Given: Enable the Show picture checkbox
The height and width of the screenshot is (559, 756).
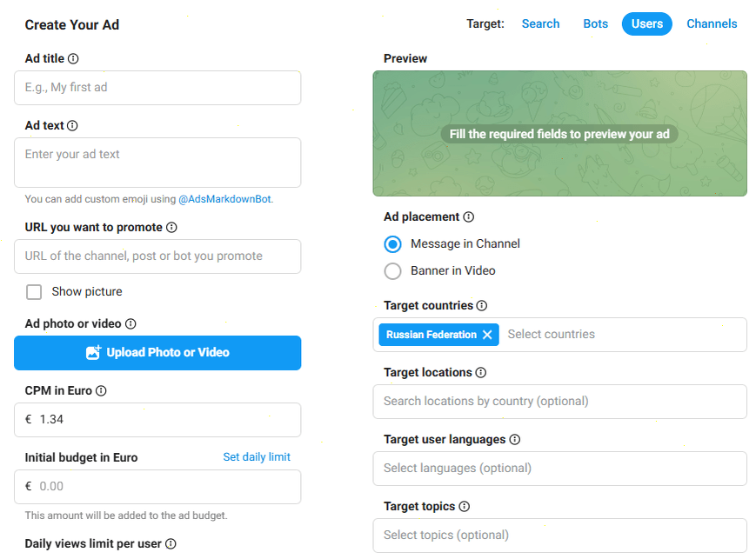Looking at the screenshot, I should (x=34, y=292).
